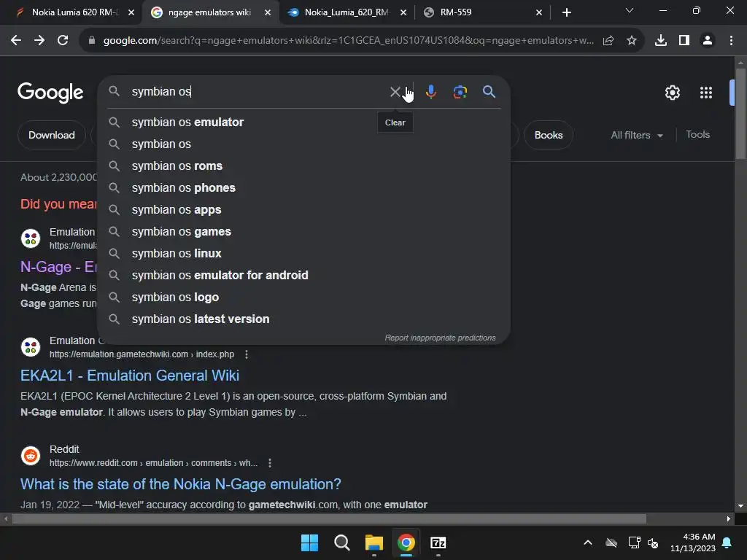Viewport: 747px width, 560px height.
Task: Go back to the previous page
Action: (16, 41)
